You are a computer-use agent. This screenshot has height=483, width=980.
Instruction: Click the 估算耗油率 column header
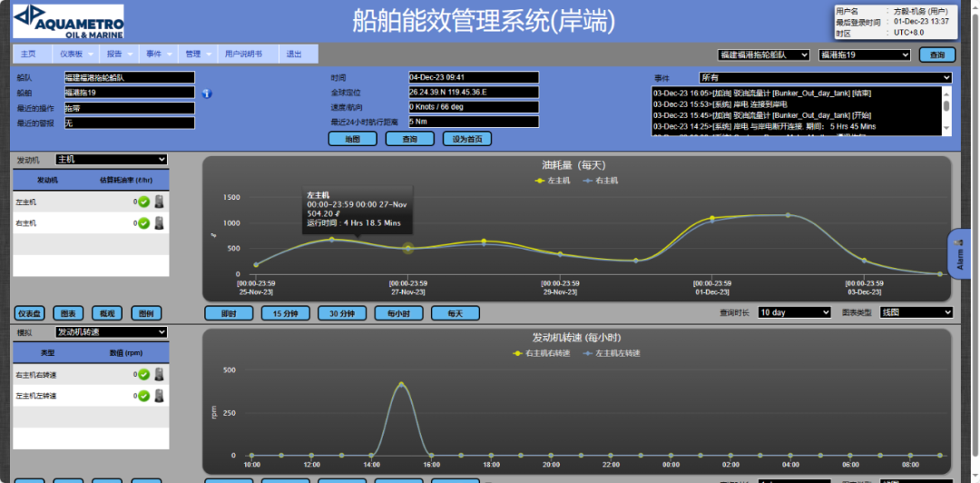(125, 180)
